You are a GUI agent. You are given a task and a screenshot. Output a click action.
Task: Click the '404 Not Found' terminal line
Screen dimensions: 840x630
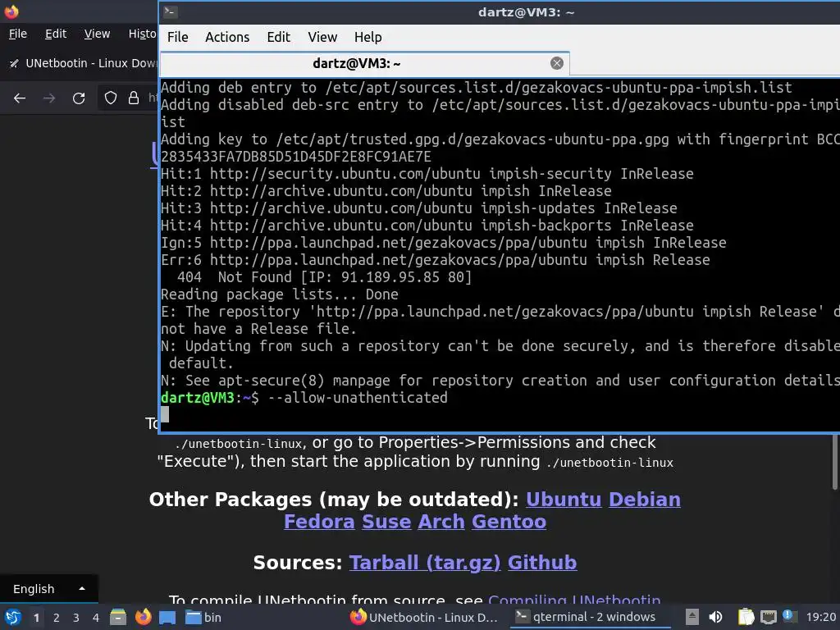coord(324,277)
